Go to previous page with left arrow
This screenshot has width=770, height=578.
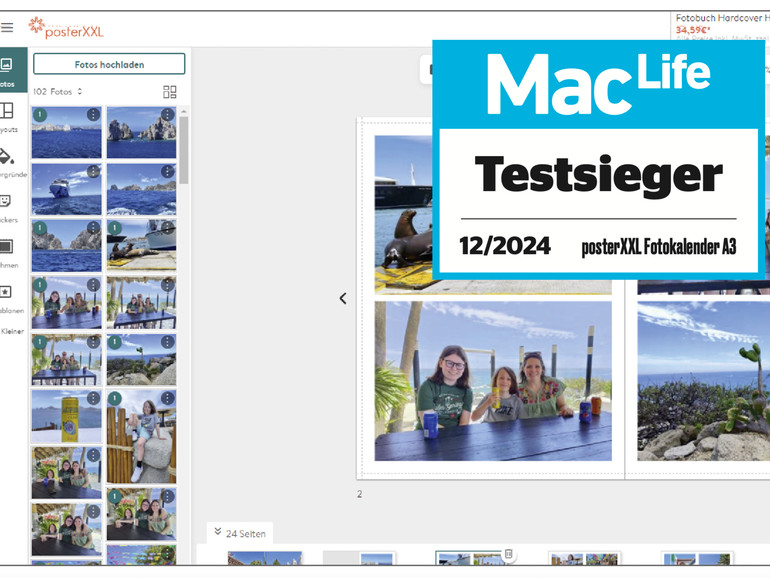pyautogui.click(x=343, y=298)
